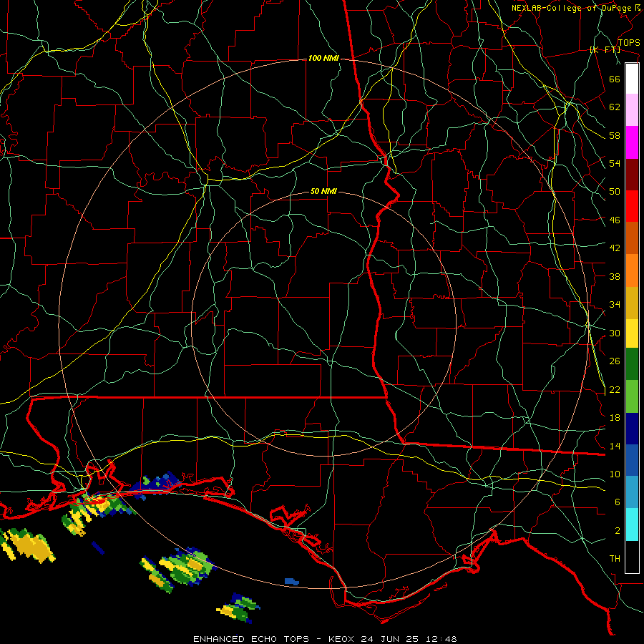Select the medium blue legend swatch
This screenshot has height=644, width=644.
[x=632, y=460]
